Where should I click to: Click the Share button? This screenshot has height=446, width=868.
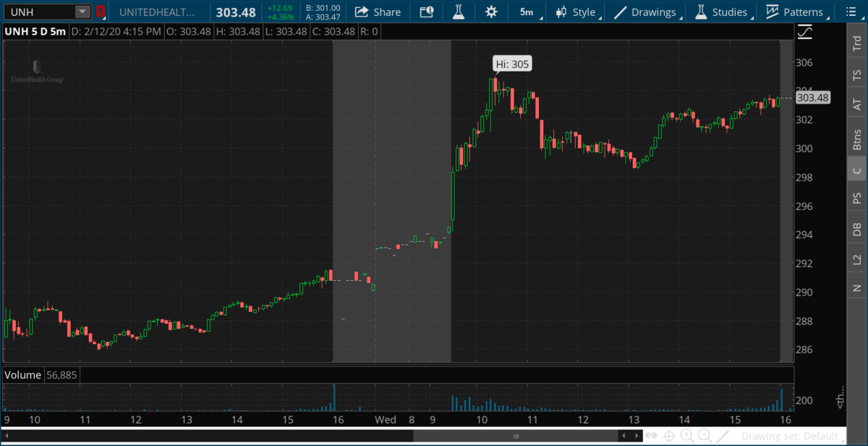pos(378,12)
